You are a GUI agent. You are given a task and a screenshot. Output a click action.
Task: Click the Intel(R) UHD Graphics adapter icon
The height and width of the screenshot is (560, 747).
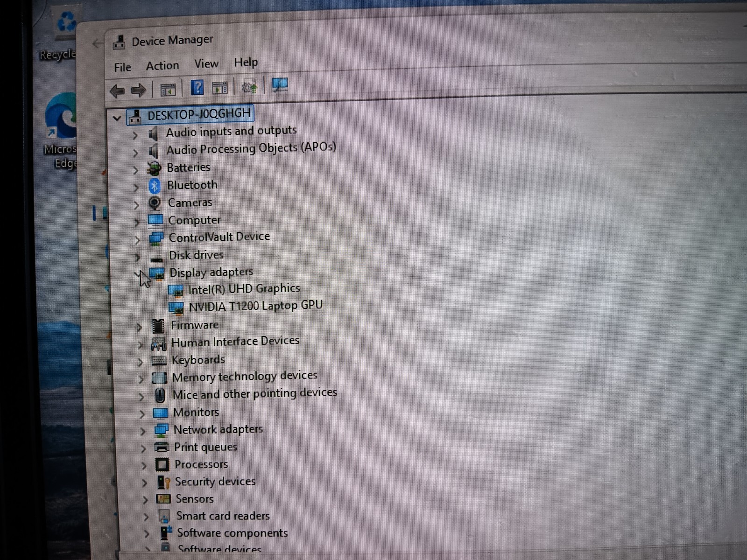[x=176, y=291]
